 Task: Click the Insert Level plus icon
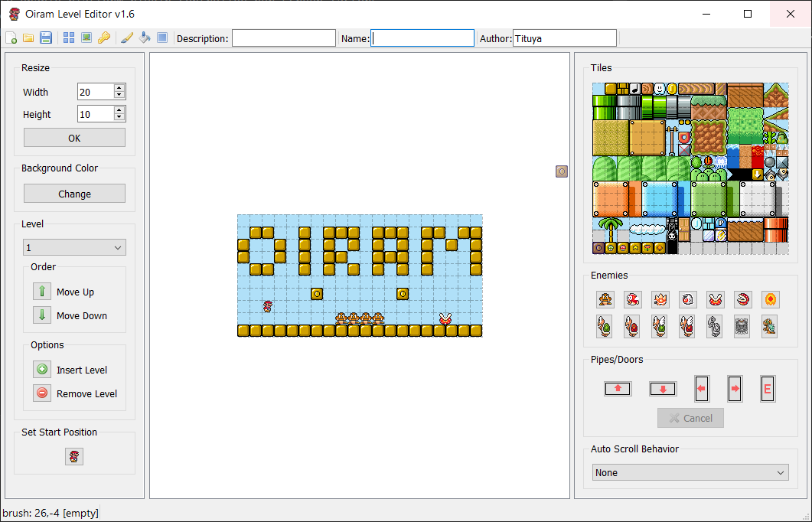(42, 370)
